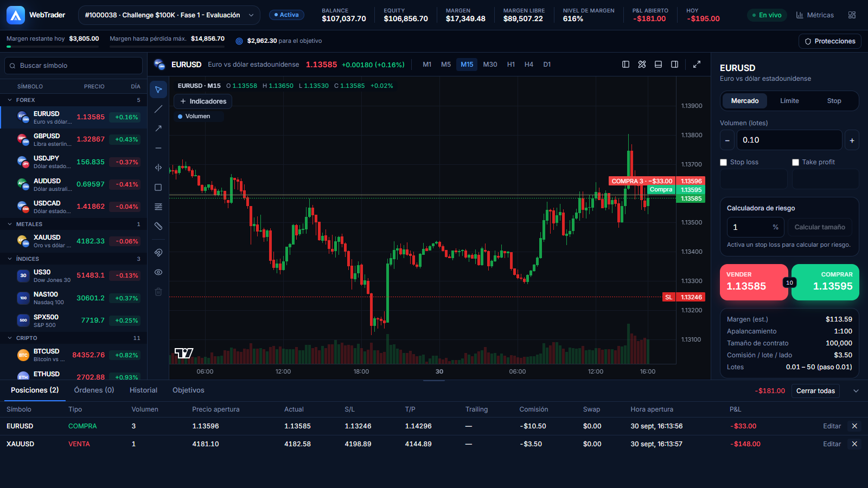Increase lot volume with plus button
The width and height of the screenshot is (868, 488).
tap(852, 140)
